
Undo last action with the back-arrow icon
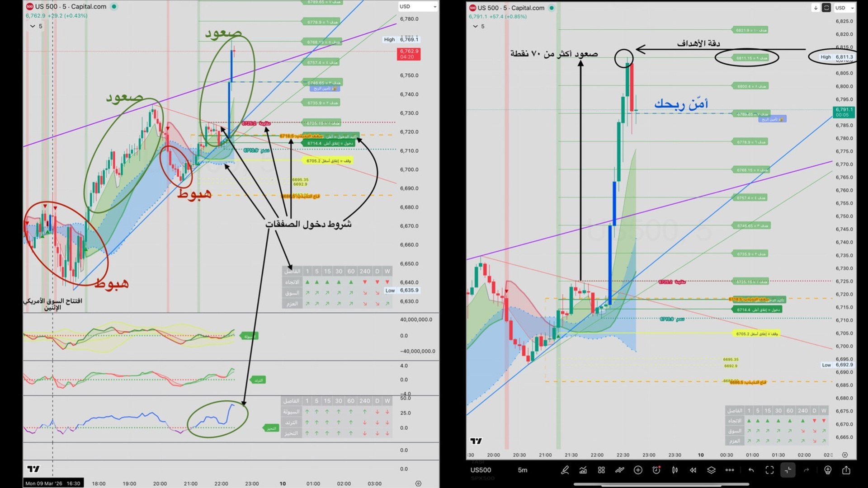point(751,470)
